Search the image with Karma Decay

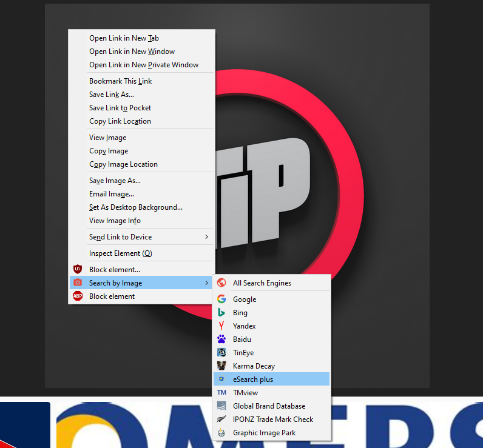271,366
